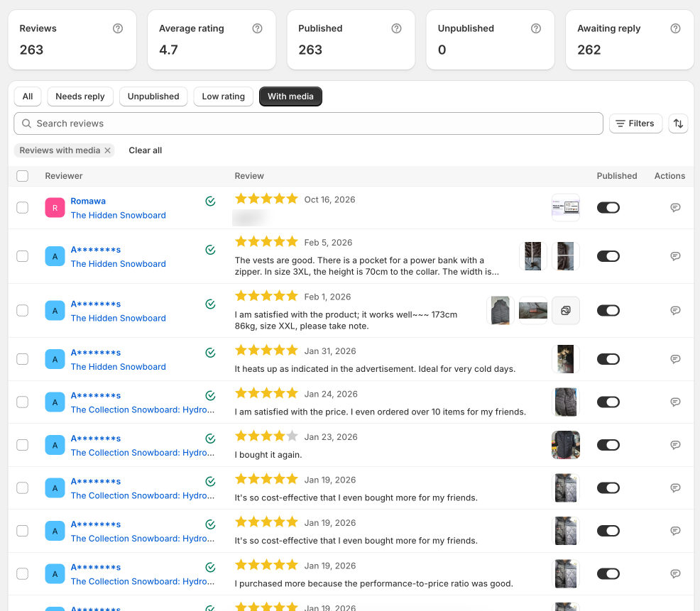Viewport: 700px width, 611px height.
Task: Click blue A avatar on Jan 23, 2026 row
Action: point(55,446)
